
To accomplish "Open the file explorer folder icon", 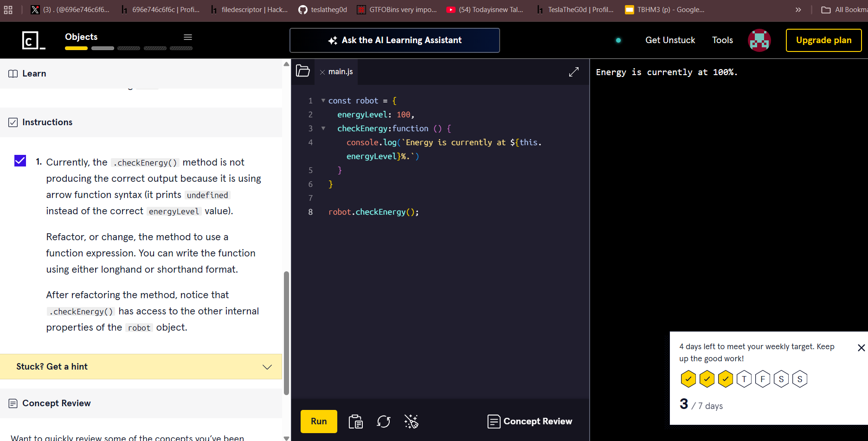I will click(303, 71).
